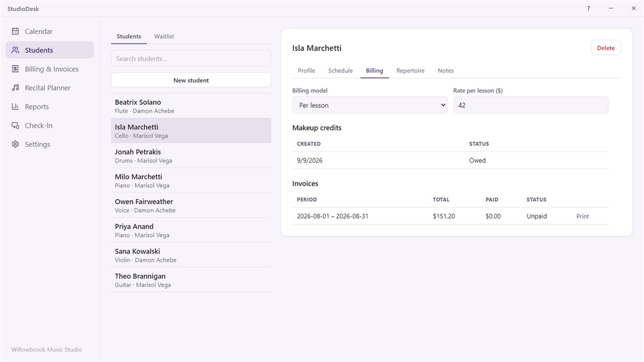Screen dimensions: 644x362
Task: Open the Calendar icon in sidebar
Action: point(15,31)
